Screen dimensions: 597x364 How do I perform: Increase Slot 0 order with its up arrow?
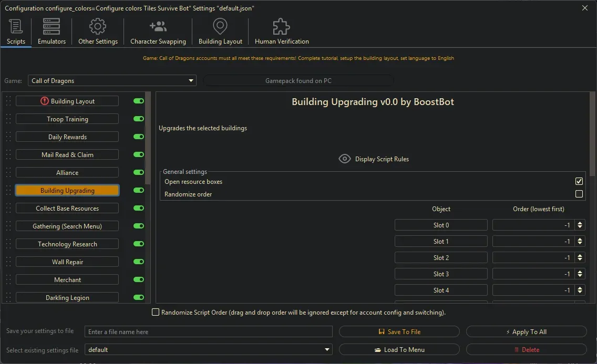point(580,222)
